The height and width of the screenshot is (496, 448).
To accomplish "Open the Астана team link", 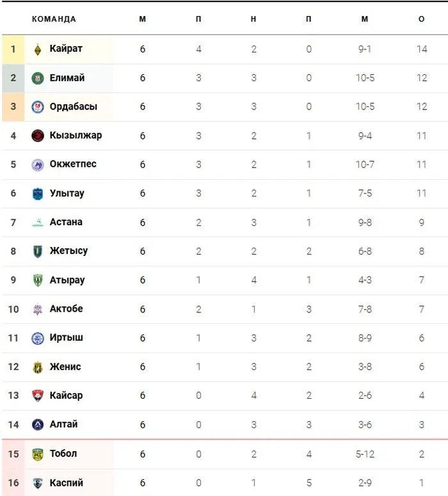I will tap(66, 222).
